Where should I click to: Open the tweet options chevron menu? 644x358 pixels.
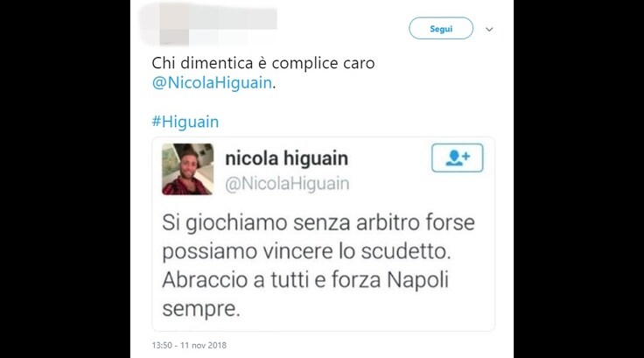(x=489, y=29)
